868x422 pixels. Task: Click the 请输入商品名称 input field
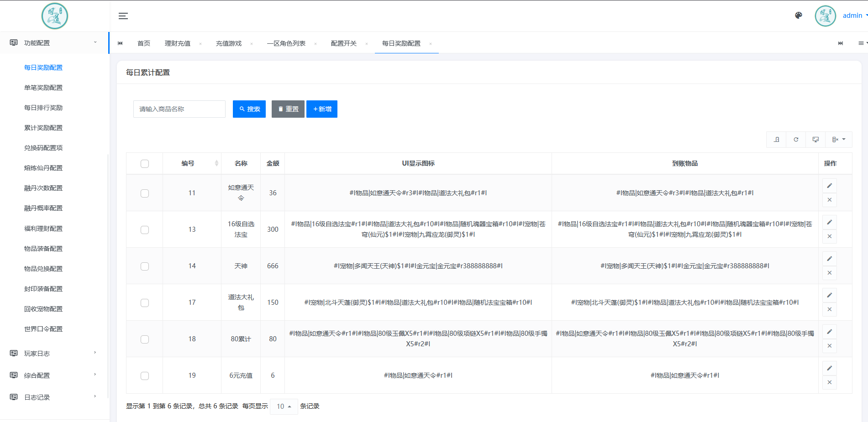click(179, 109)
